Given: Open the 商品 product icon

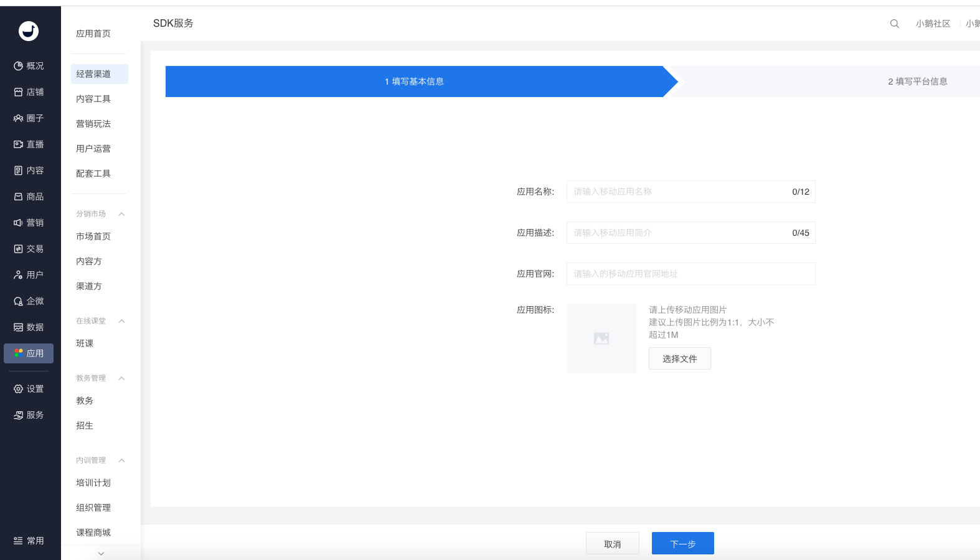Looking at the screenshot, I should pyautogui.click(x=19, y=197).
